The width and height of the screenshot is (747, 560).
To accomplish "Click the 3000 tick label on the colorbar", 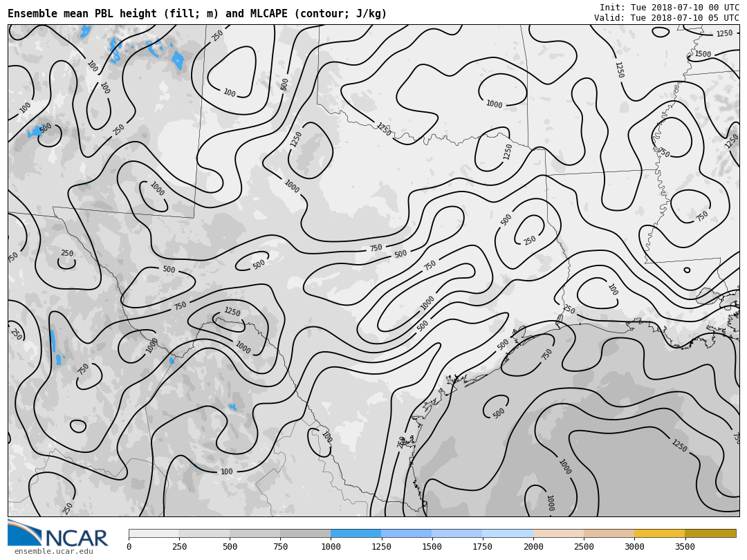I will point(634,547).
